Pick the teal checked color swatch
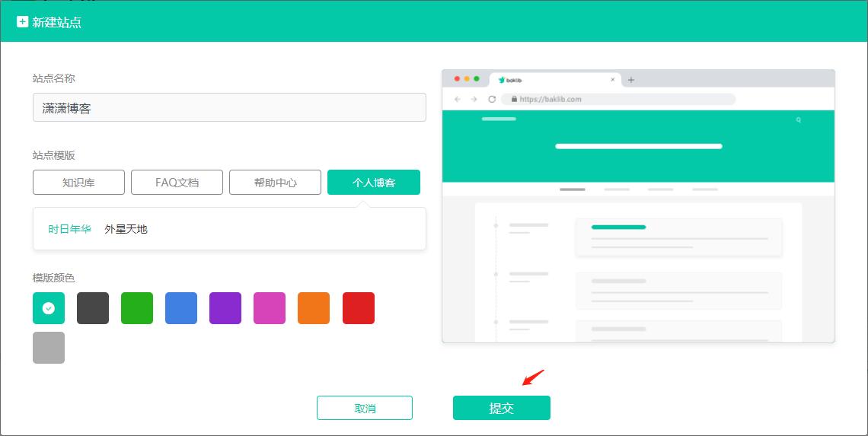The width and height of the screenshot is (868, 436). click(x=49, y=308)
